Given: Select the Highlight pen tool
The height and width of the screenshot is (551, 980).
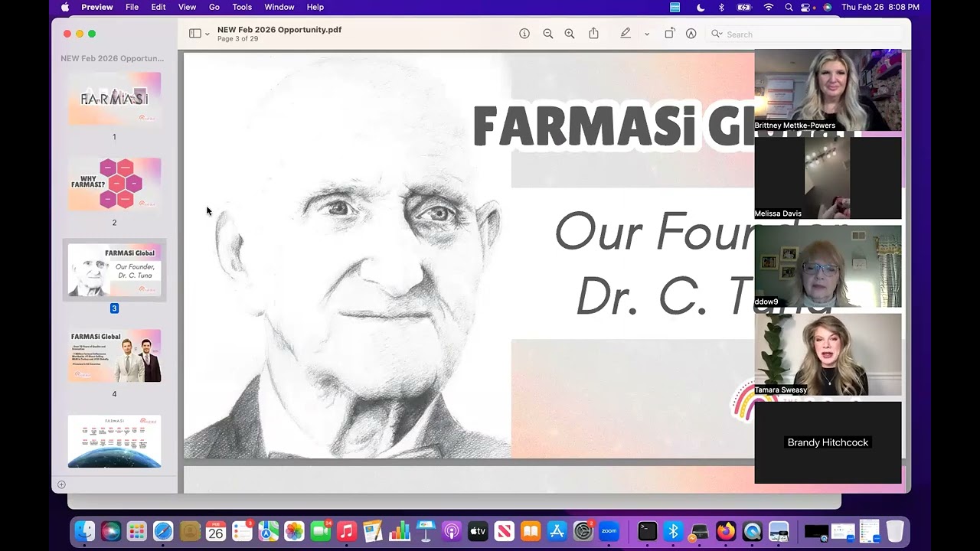Looking at the screenshot, I should pyautogui.click(x=626, y=34).
